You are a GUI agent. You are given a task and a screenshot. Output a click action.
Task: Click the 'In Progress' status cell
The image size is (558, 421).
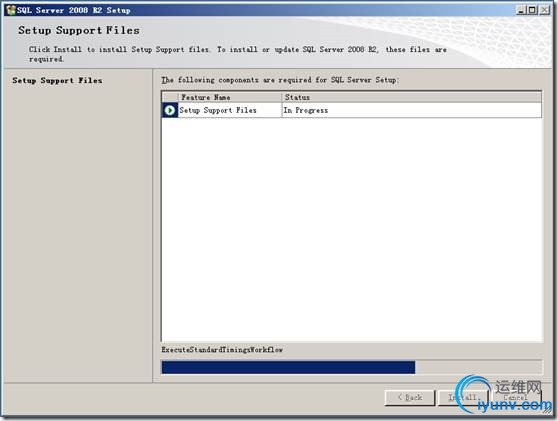point(412,110)
